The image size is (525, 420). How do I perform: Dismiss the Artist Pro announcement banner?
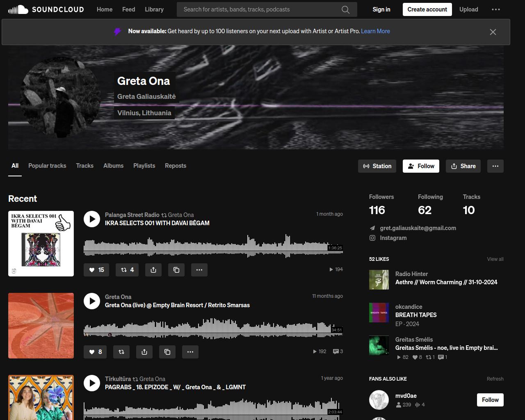[493, 32]
